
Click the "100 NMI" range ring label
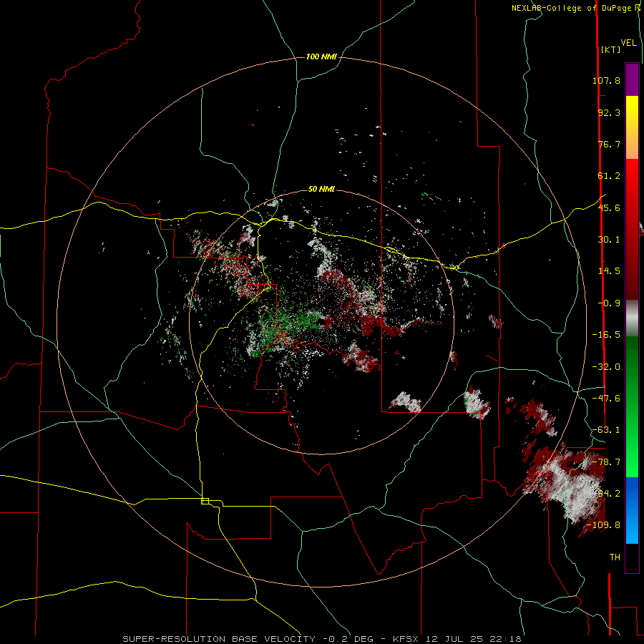(x=321, y=57)
